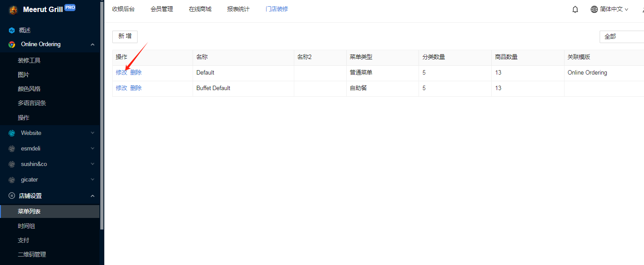Open the 会员管理 top menu
The width and height of the screenshot is (644, 265).
162,9
